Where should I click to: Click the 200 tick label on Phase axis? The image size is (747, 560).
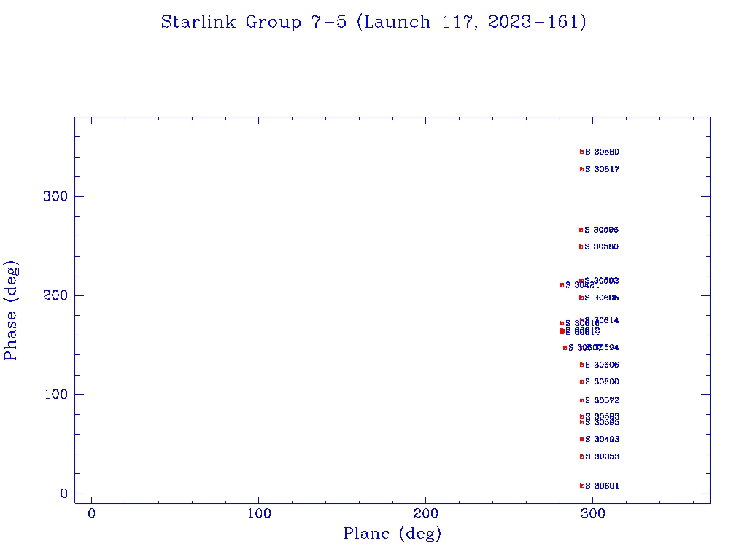coord(55,296)
